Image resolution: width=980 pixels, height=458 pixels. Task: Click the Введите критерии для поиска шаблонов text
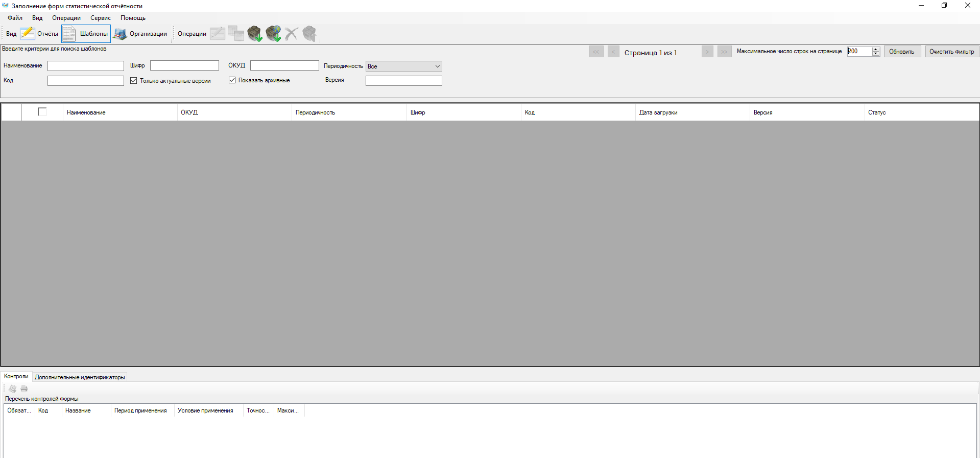54,49
